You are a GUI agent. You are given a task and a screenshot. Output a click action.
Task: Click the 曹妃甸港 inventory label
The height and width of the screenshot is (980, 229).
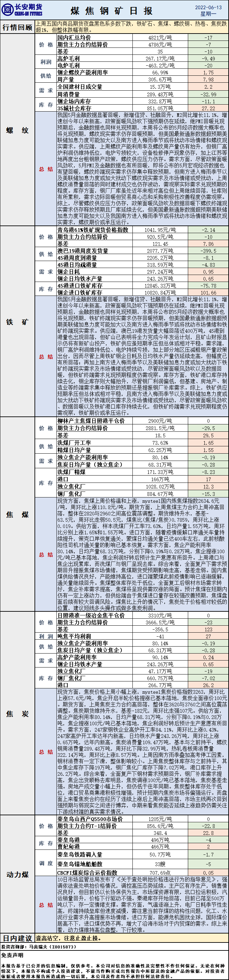69,846
